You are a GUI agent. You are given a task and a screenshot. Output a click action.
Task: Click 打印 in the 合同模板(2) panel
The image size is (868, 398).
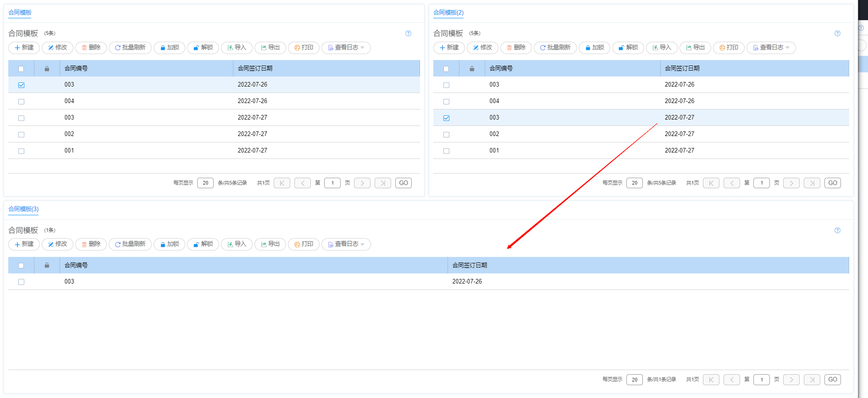(729, 48)
